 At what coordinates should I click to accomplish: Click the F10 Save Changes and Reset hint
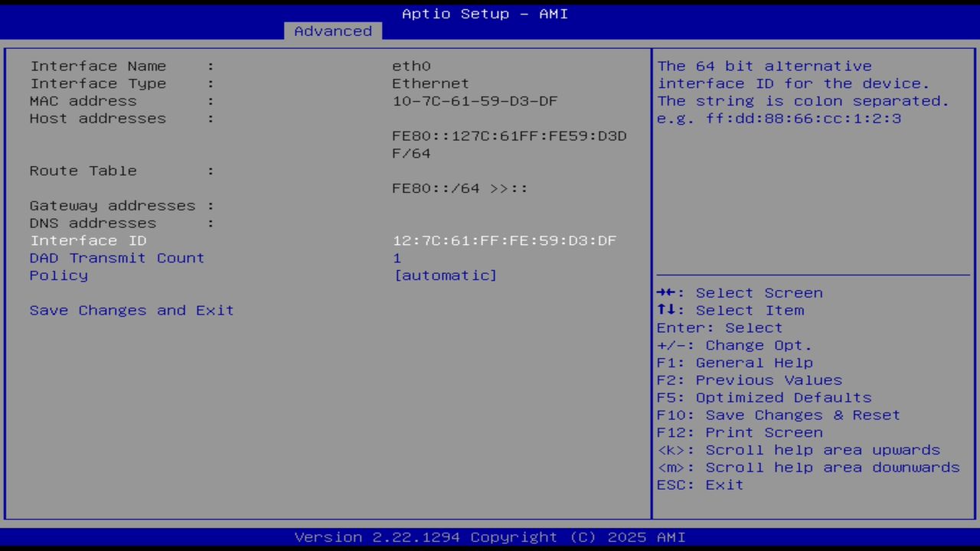pos(778,415)
